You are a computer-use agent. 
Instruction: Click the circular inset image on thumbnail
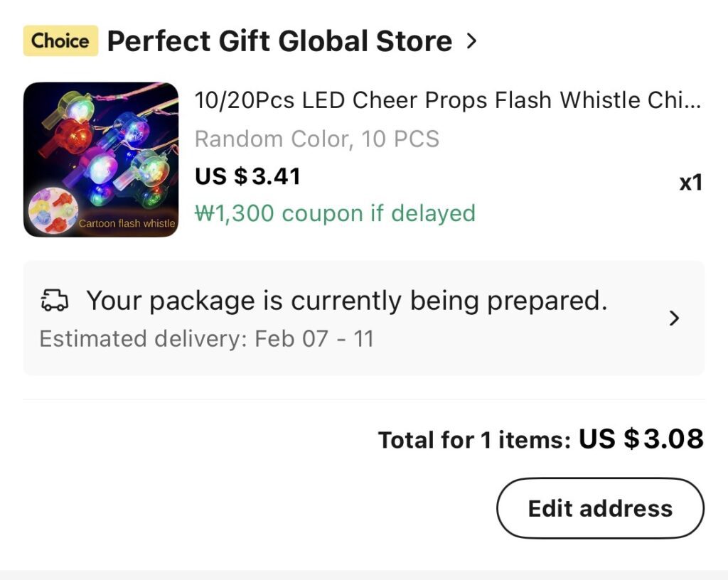[53, 210]
